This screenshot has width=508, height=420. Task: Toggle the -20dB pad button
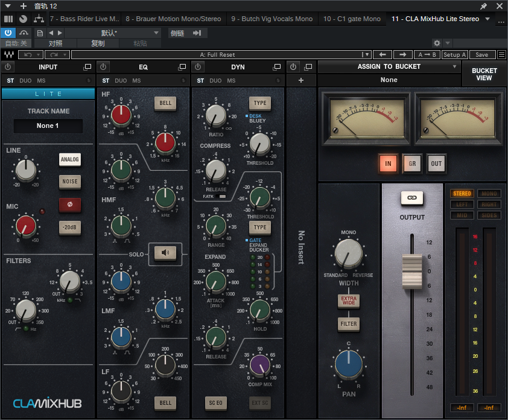click(x=69, y=227)
